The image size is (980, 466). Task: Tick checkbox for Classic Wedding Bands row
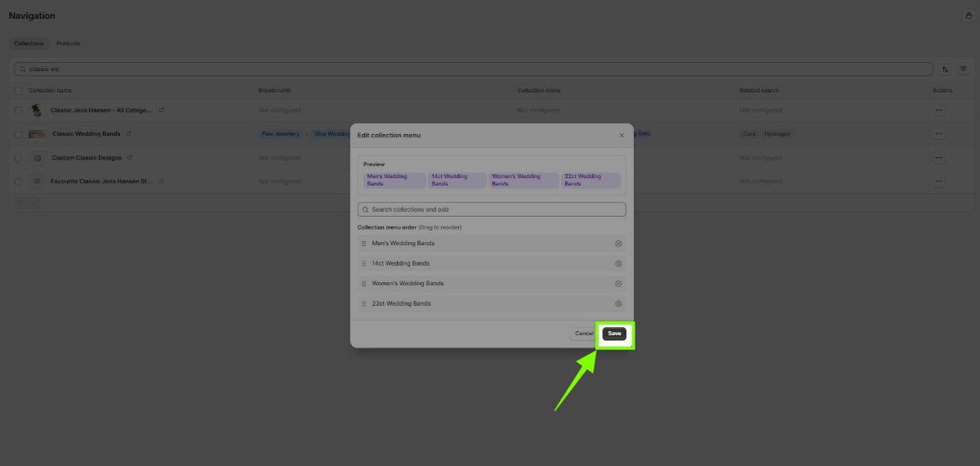[19, 133]
